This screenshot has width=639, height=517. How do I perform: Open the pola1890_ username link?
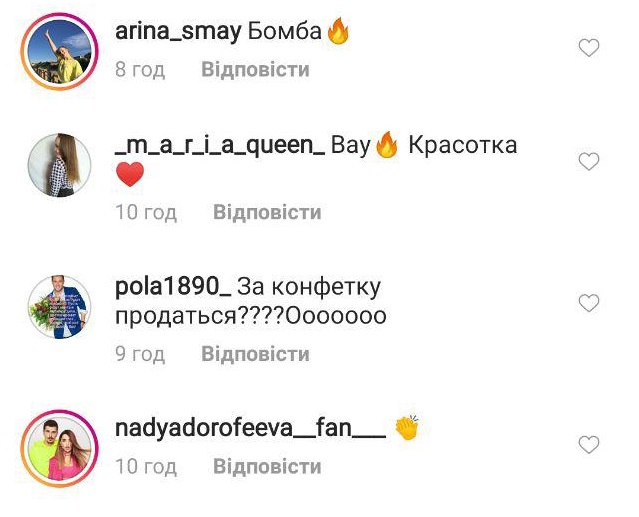pos(173,287)
